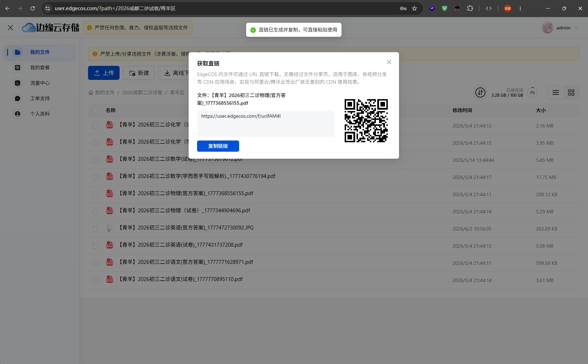Check the 青羊 物理(官方答案) file checkbox
Image resolution: width=588 pixels, height=364 pixels.
point(95,194)
